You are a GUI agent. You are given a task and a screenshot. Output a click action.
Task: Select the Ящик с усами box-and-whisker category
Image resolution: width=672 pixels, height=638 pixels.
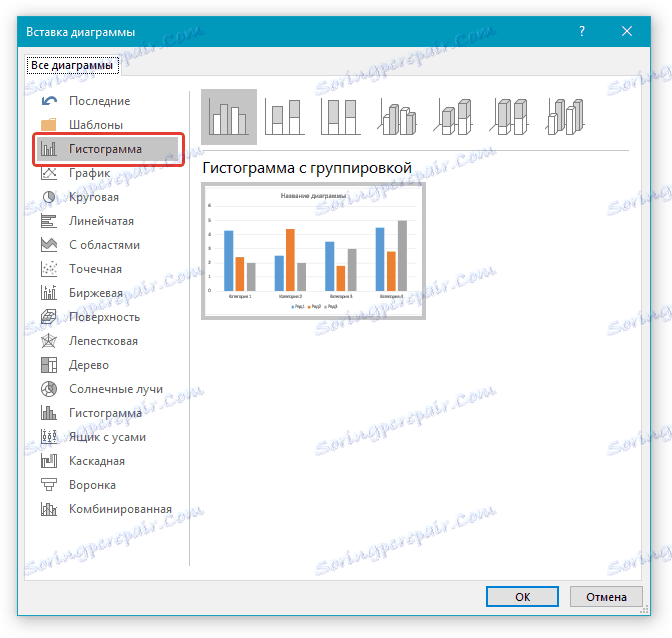click(107, 437)
